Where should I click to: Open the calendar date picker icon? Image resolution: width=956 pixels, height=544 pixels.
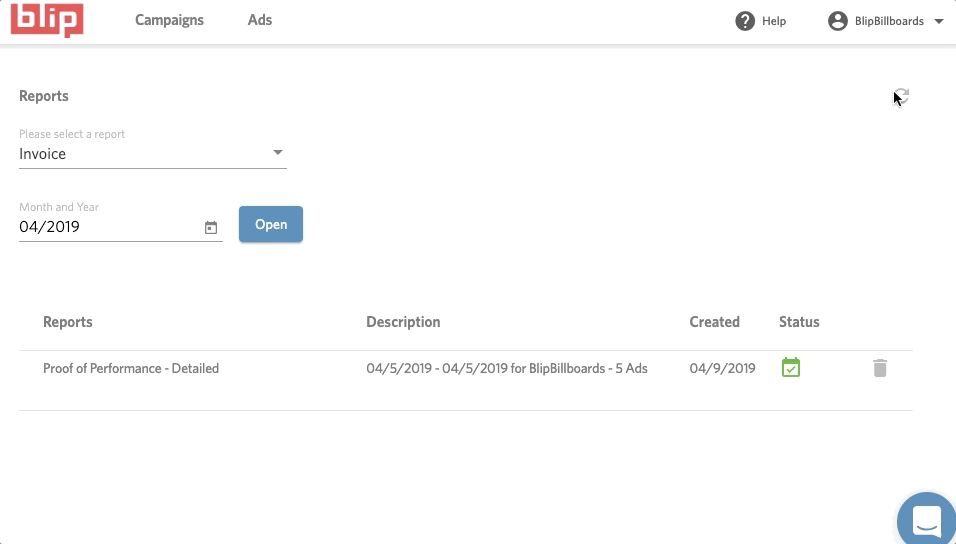point(211,227)
